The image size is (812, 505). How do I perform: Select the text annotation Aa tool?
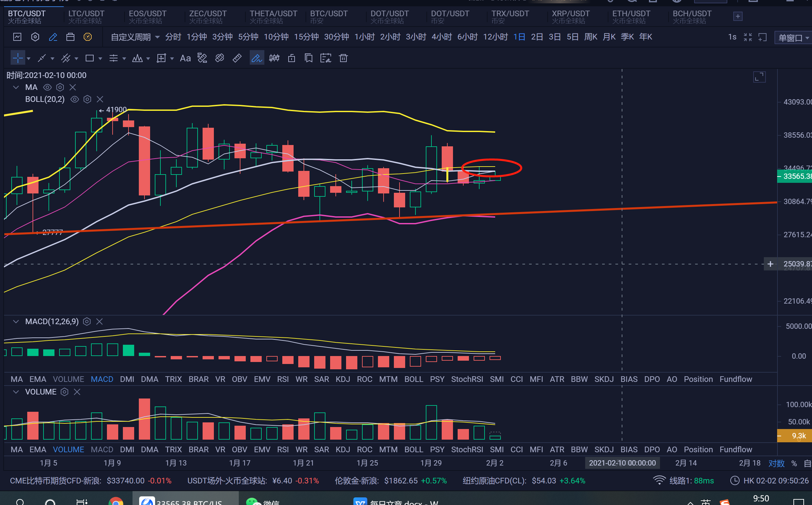(185, 58)
